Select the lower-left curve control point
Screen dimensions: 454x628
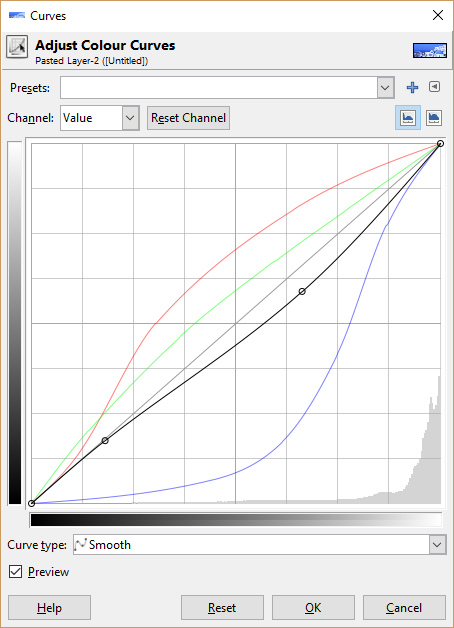105,441
